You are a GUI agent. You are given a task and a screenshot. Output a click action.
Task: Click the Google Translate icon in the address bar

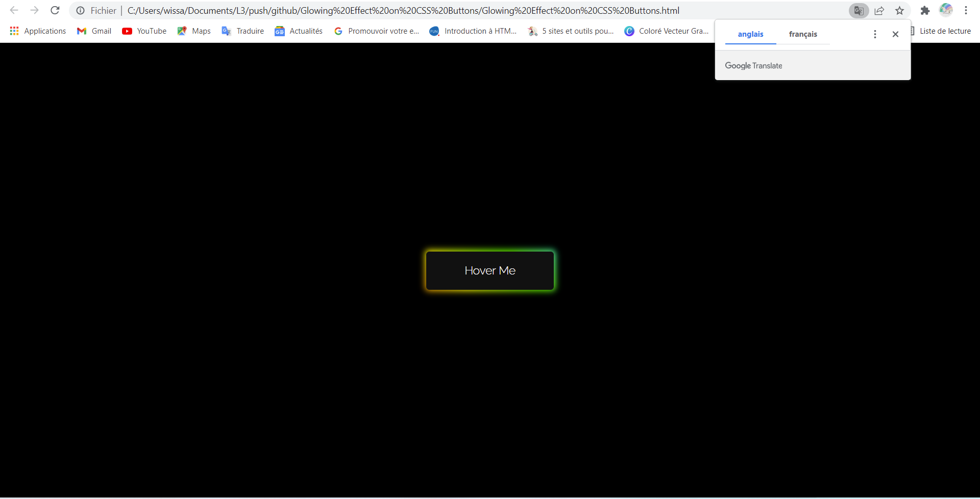[x=859, y=10]
